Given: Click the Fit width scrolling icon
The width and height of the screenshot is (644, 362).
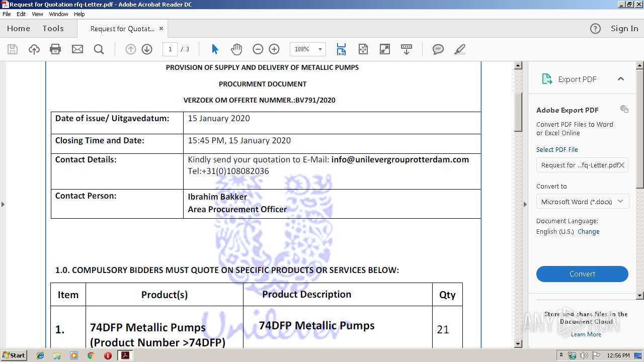Looking at the screenshot, I should tap(341, 49).
